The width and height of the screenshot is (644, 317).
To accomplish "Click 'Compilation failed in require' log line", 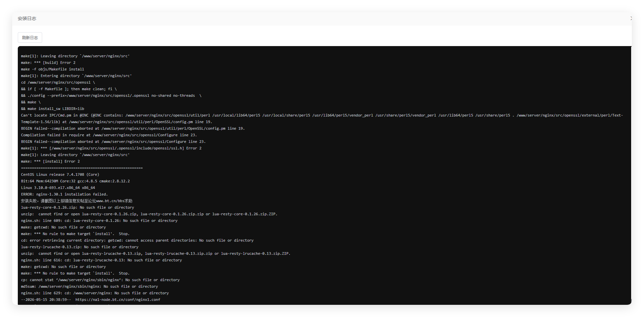I will click(x=109, y=135).
